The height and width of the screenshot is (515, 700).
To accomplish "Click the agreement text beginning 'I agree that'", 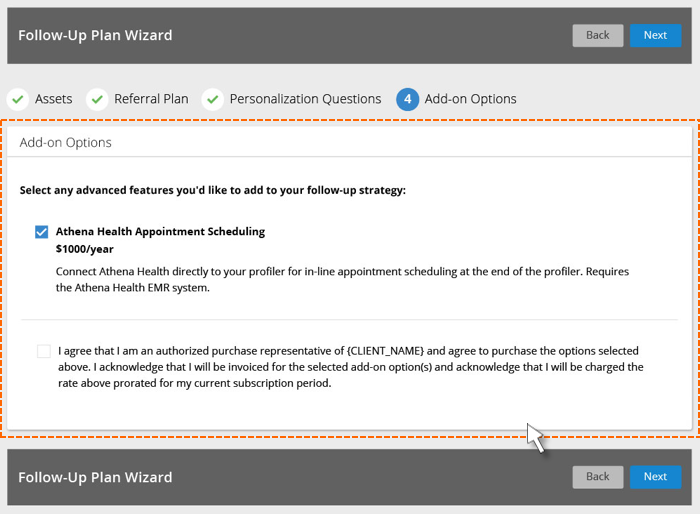I will tap(350, 367).
